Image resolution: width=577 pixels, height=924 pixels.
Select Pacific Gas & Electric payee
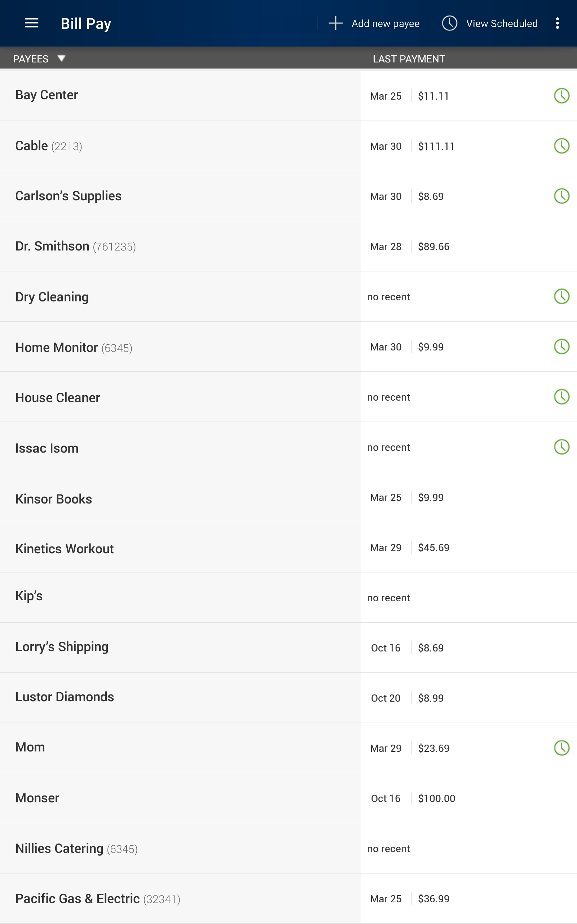click(x=97, y=899)
